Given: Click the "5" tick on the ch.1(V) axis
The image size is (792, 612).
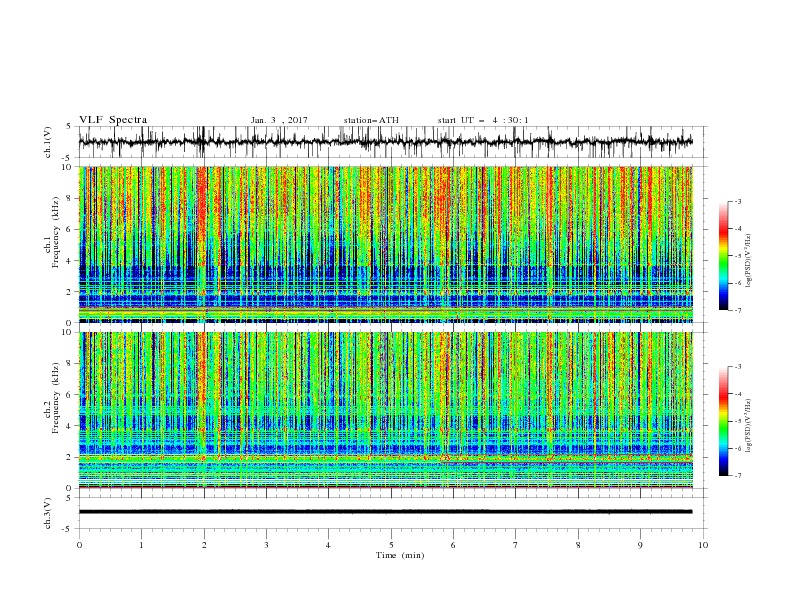Looking at the screenshot, I should [70, 127].
